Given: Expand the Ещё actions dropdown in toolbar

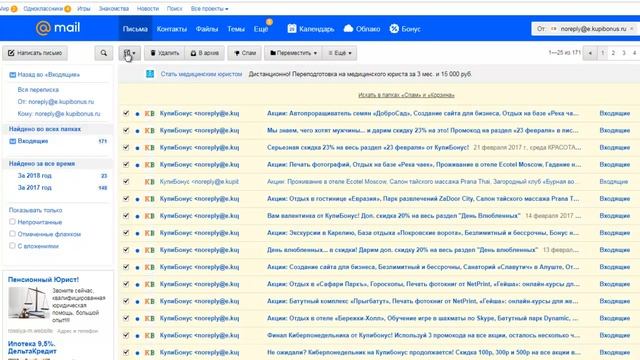Looking at the screenshot, I should [x=340, y=53].
